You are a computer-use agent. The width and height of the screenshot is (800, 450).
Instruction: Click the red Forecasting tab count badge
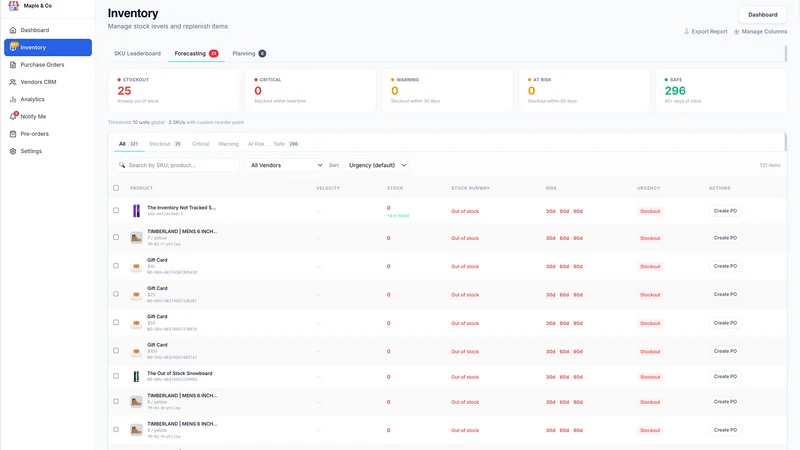pyautogui.click(x=213, y=54)
